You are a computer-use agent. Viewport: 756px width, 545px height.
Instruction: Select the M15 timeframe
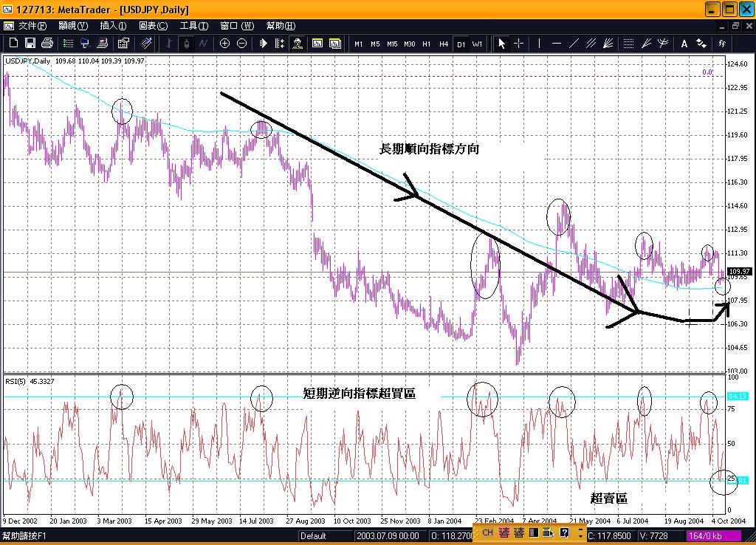point(392,44)
